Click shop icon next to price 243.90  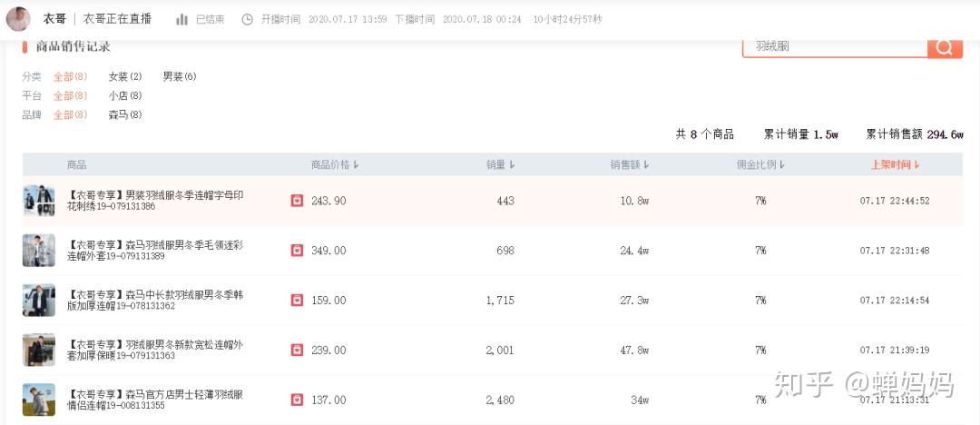click(297, 201)
